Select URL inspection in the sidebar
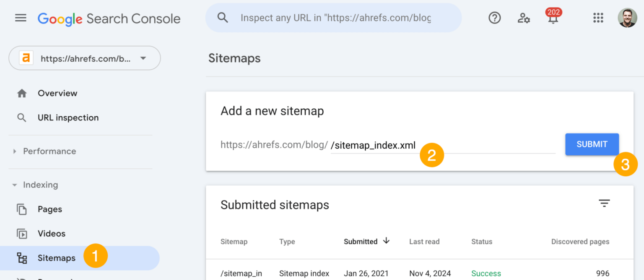Viewport: 644px width, 280px height. point(68,118)
